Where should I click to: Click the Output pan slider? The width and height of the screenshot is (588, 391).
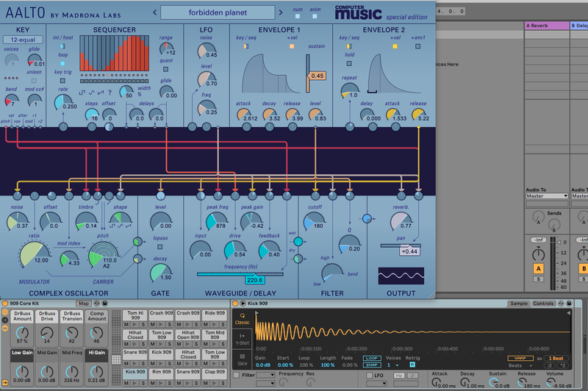401,246
